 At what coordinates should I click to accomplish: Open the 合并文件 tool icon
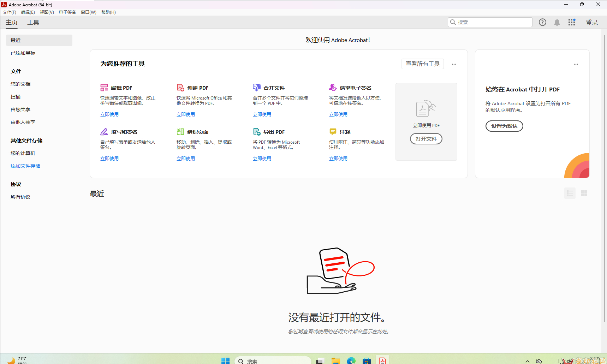[257, 87]
